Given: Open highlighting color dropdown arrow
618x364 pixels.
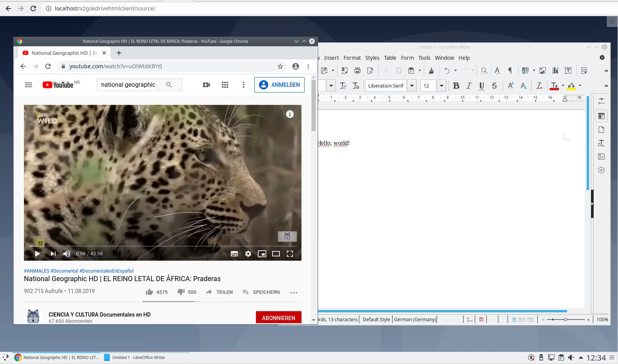Looking at the screenshot, I should (x=580, y=86).
